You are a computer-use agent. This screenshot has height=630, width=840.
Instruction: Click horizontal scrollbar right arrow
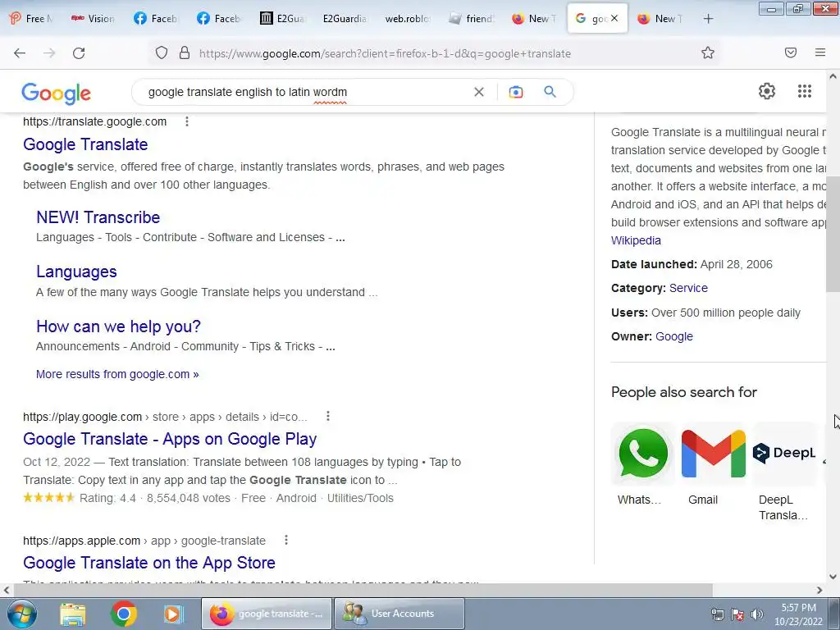(x=819, y=590)
